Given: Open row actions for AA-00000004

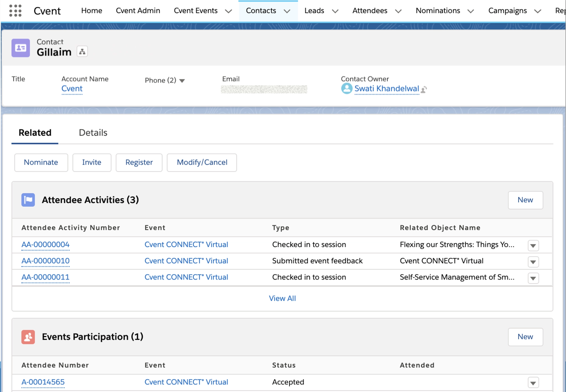Looking at the screenshot, I should 533,245.
